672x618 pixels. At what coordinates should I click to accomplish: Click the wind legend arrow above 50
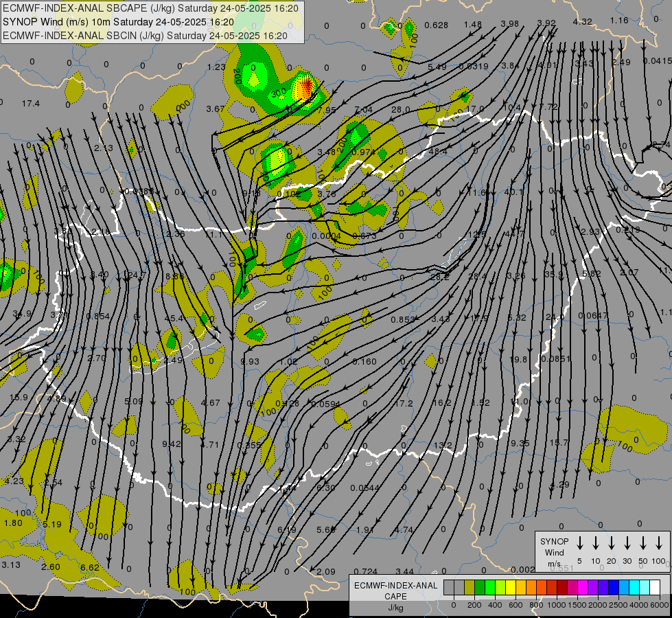tap(643, 543)
